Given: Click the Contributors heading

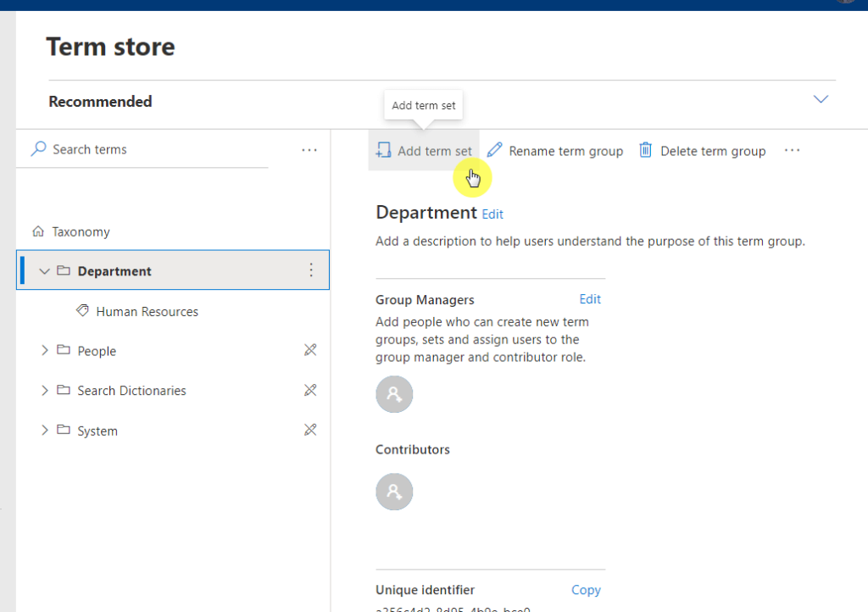Looking at the screenshot, I should [x=413, y=449].
